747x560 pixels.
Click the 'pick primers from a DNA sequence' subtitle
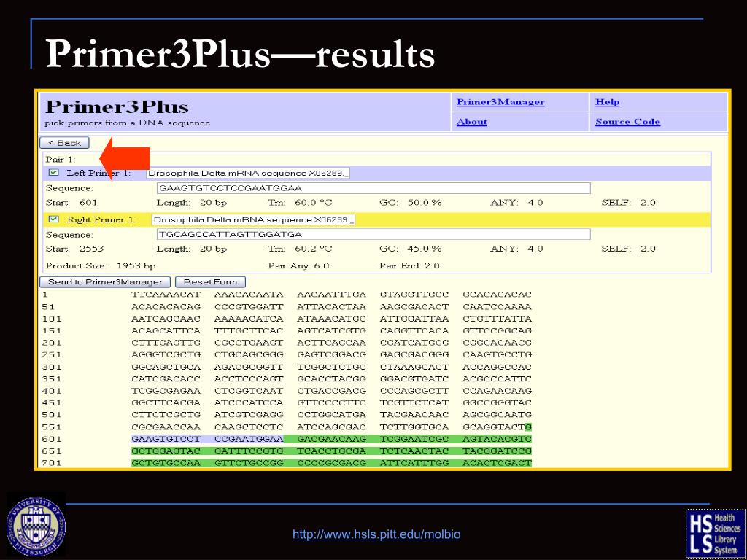click(127, 122)
